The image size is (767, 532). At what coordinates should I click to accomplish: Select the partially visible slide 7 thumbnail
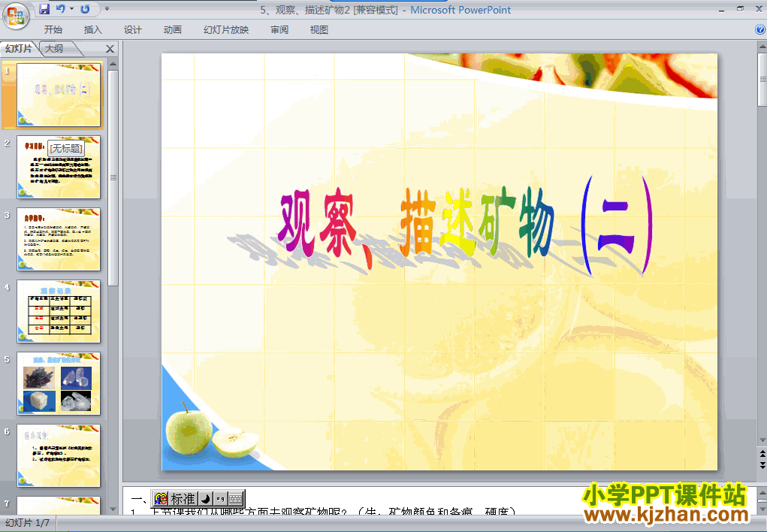(59, 506)
